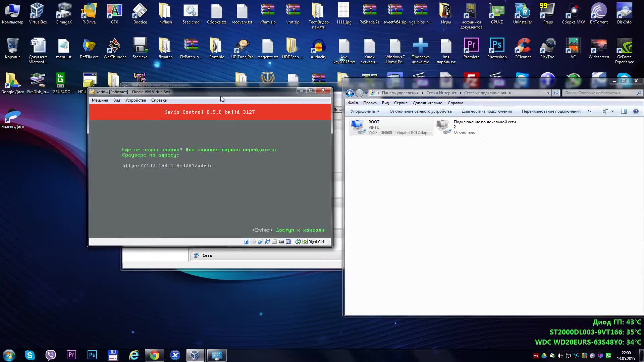Click Сеть и Интернет breadcrumb
The width and height of the screenshot is (644, 362).
(x=441, y=93)
